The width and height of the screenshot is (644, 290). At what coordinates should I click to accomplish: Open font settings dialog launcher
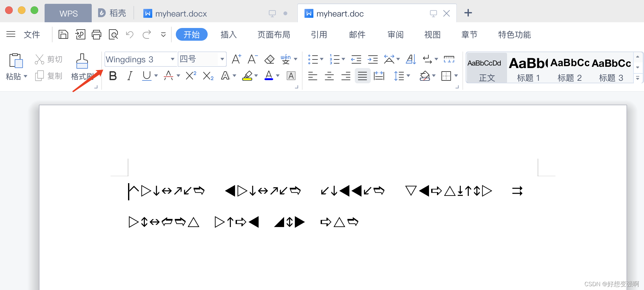[297, 87]
